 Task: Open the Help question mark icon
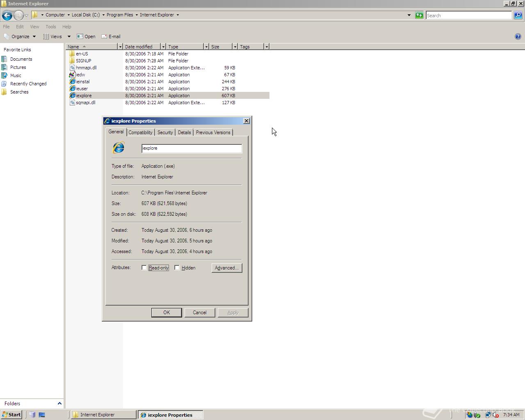[518, 37]
